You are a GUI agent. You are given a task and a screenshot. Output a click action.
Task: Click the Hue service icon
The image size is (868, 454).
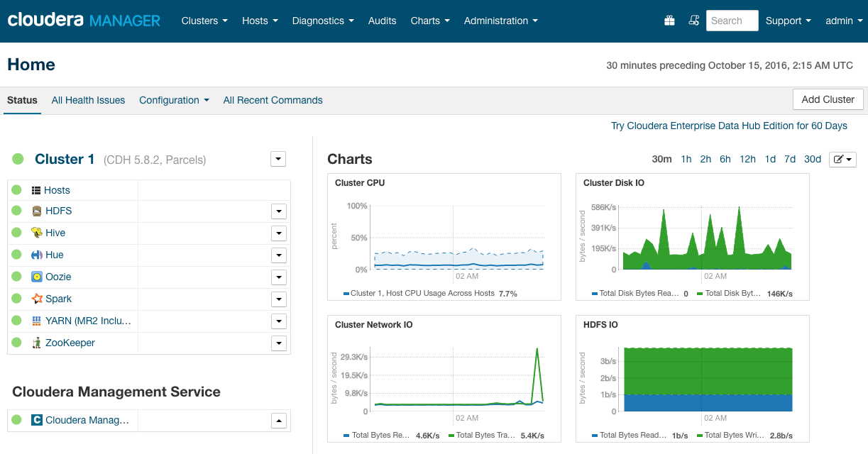point(37,255)
